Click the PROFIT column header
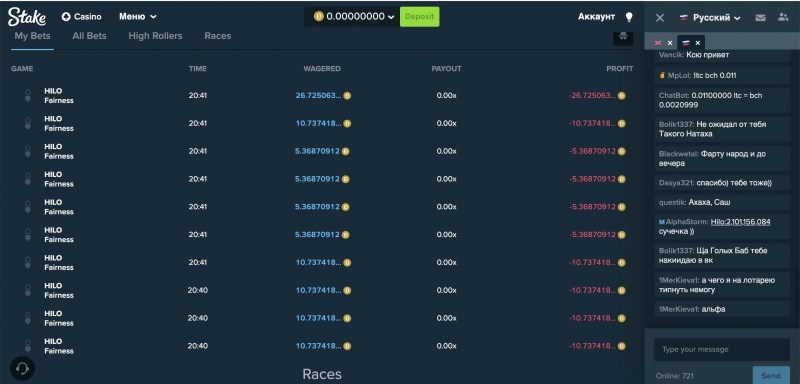The height and width of the screenshot is (384, 800). click(x=619, y=68)
